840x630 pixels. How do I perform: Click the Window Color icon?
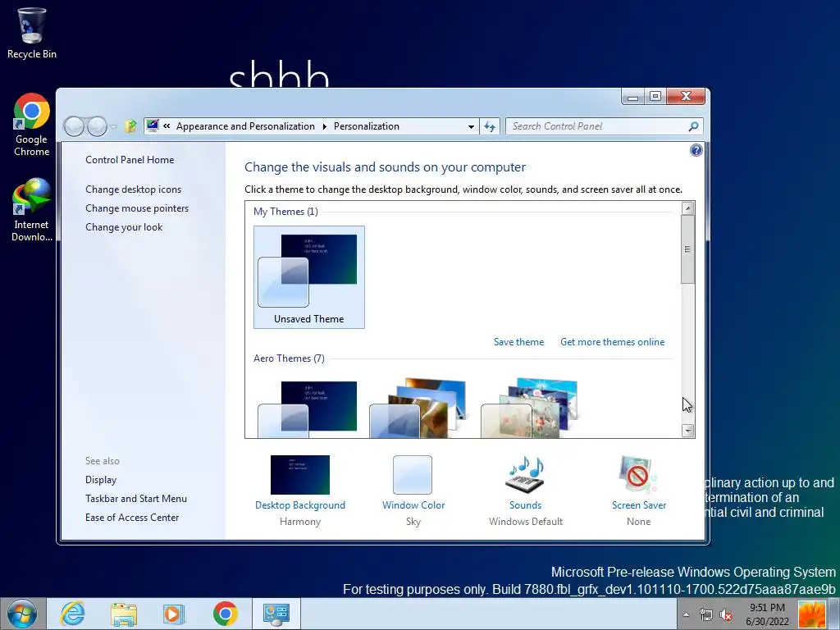point(413,475)
